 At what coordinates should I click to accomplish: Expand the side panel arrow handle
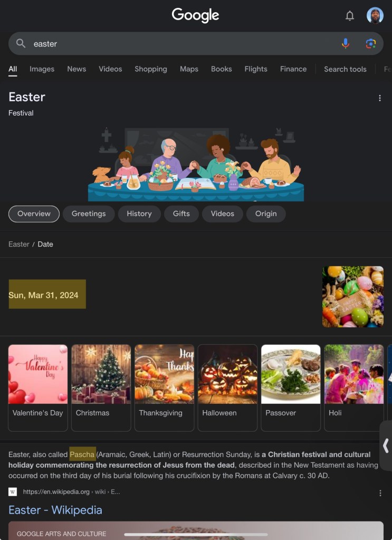click(x=386, y=446)
